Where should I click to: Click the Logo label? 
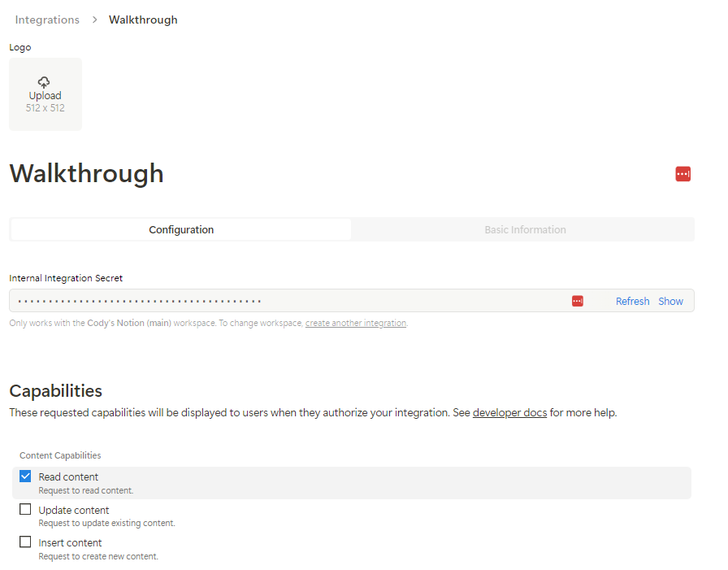point(20,47)
